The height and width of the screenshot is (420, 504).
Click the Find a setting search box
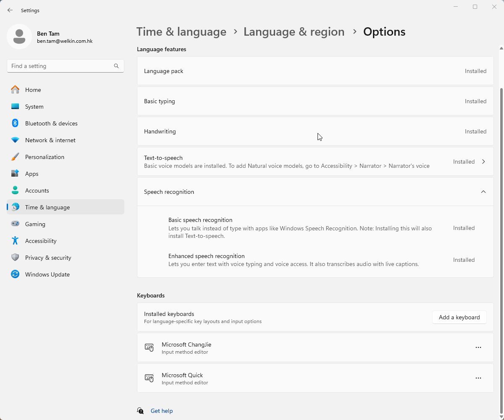(66, 66)
